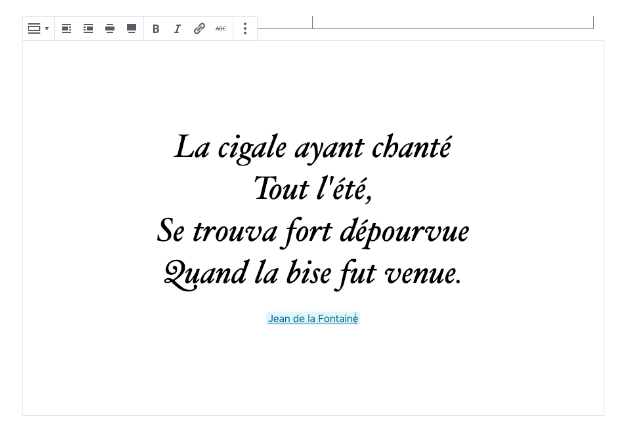629x447 pixels.
Task: Toggle italic formatting
Action: click(177, 28)
